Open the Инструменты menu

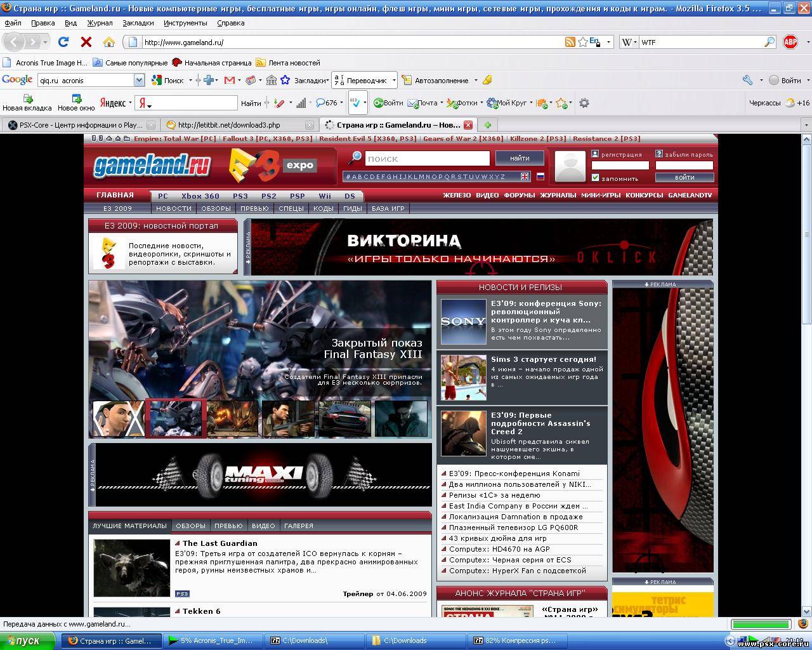point(185,23)
